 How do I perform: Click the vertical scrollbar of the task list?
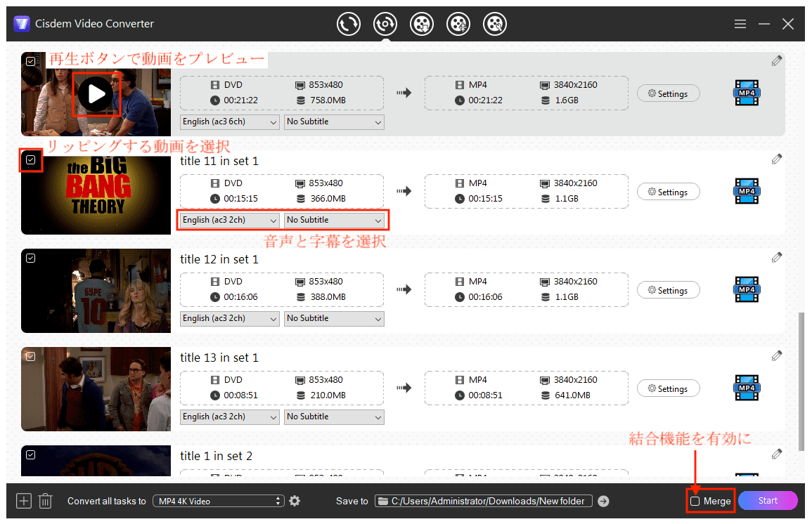tap(801, 380)
